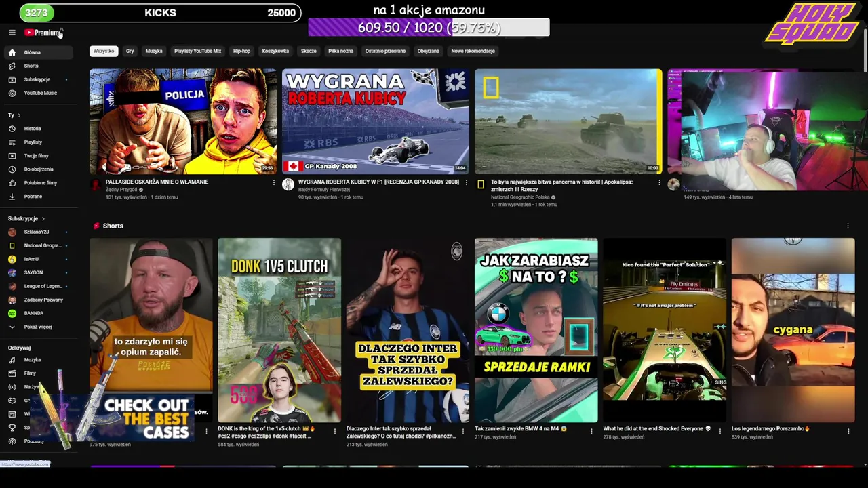Click the YouTube Premium logo

pyautogui.click(x=43, y=33)
